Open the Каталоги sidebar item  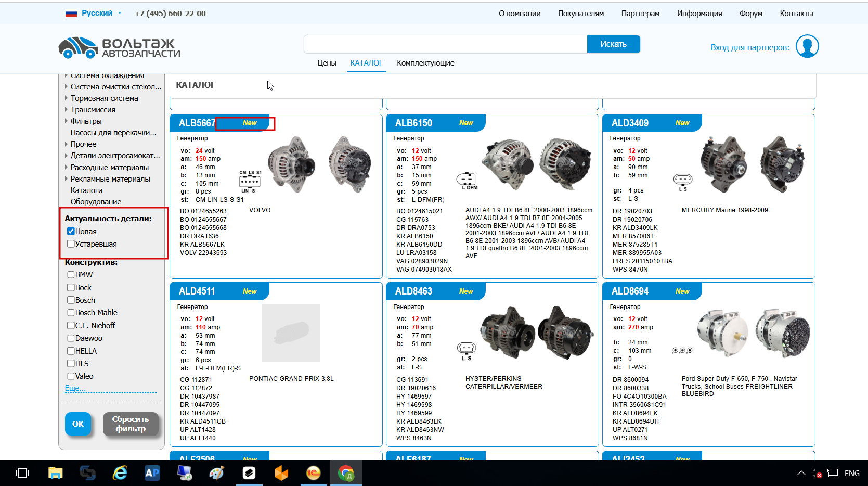point(86,190)
